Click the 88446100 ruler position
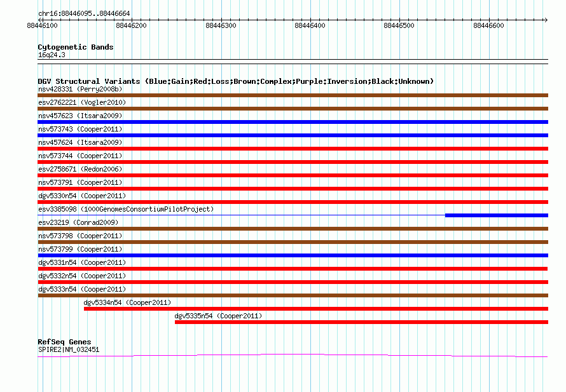Screen dimensions: 566x392 (x=42, y=25)
